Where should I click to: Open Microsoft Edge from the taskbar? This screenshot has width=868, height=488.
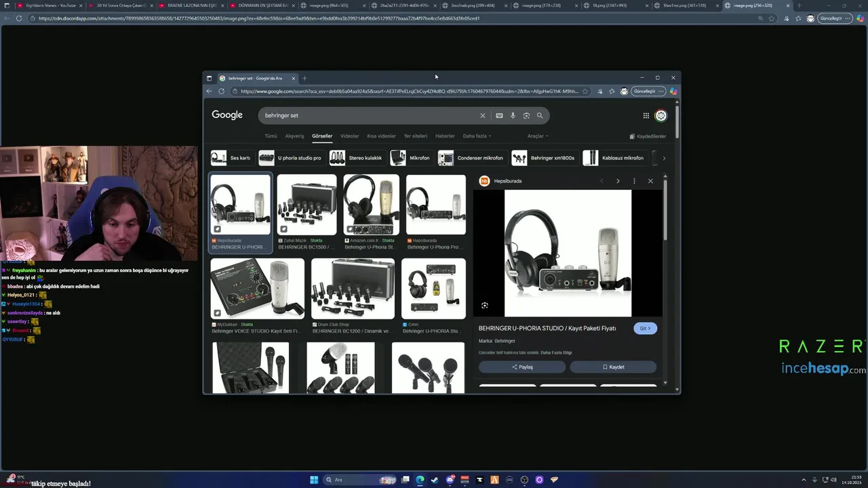click(x=420, y=480)
